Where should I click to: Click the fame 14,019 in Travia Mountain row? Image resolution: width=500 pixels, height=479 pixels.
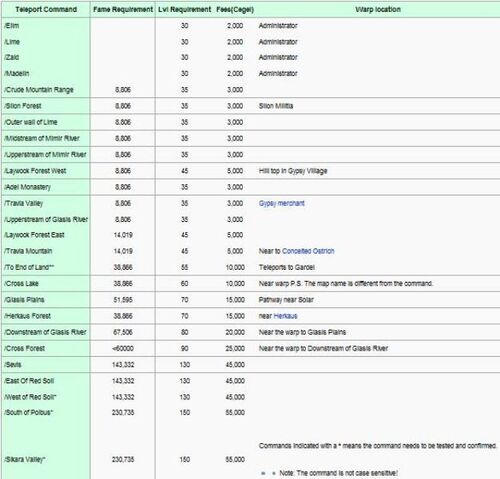coord(123,251)
